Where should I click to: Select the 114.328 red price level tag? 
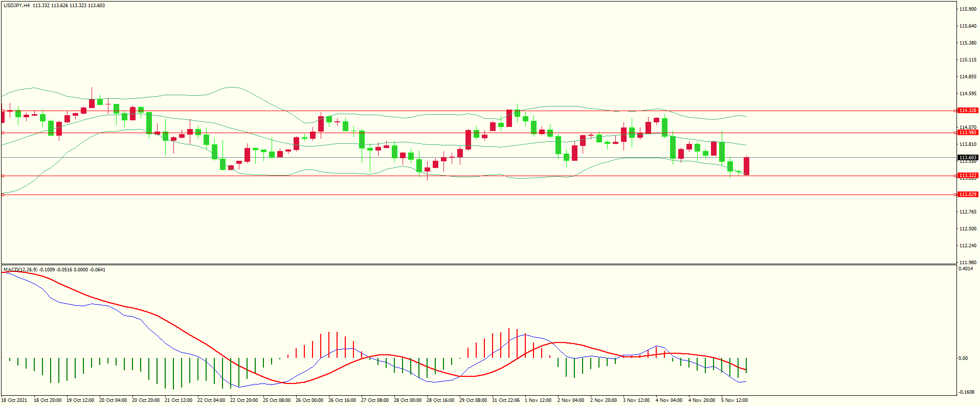(968, 111)
